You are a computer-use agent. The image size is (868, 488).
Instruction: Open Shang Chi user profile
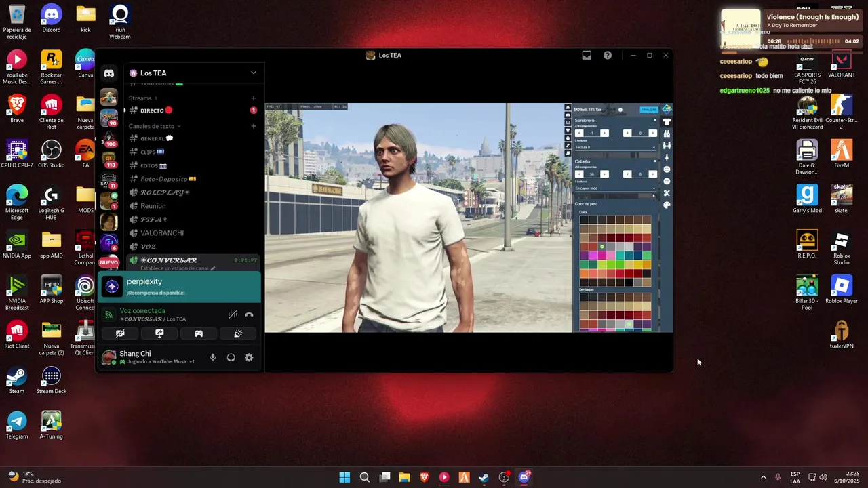click(149, 357)
